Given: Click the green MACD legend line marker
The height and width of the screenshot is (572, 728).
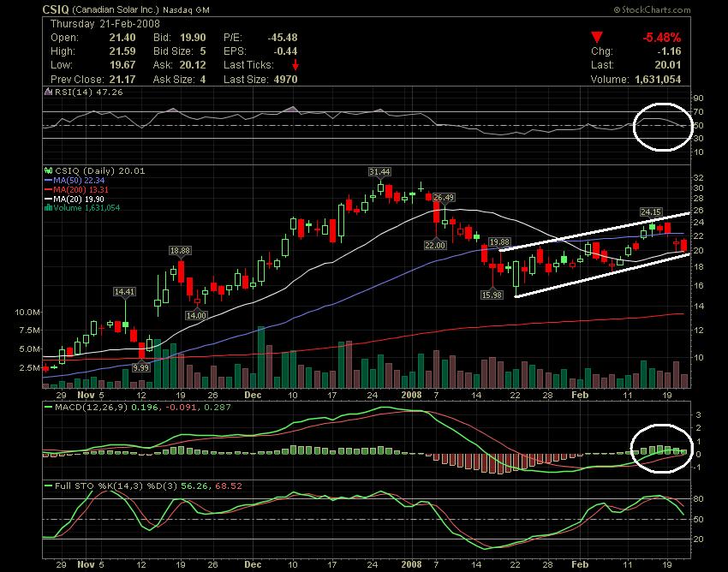Looking at the screenshot, I should [x=48, y=408].
